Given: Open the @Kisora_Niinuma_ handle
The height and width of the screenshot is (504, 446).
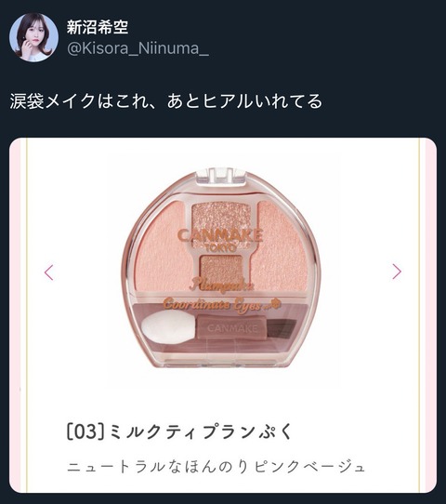Looking at the screenshot, I should pos(138,48).
